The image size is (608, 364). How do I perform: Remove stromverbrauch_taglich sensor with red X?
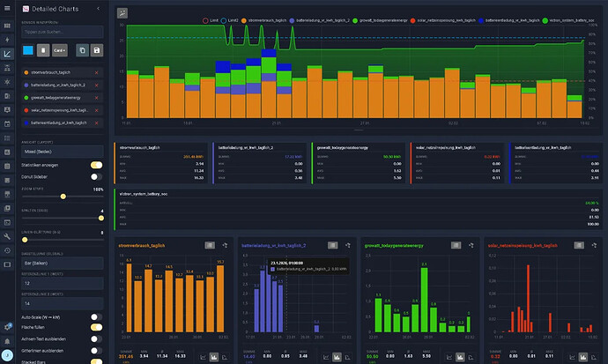96,73
